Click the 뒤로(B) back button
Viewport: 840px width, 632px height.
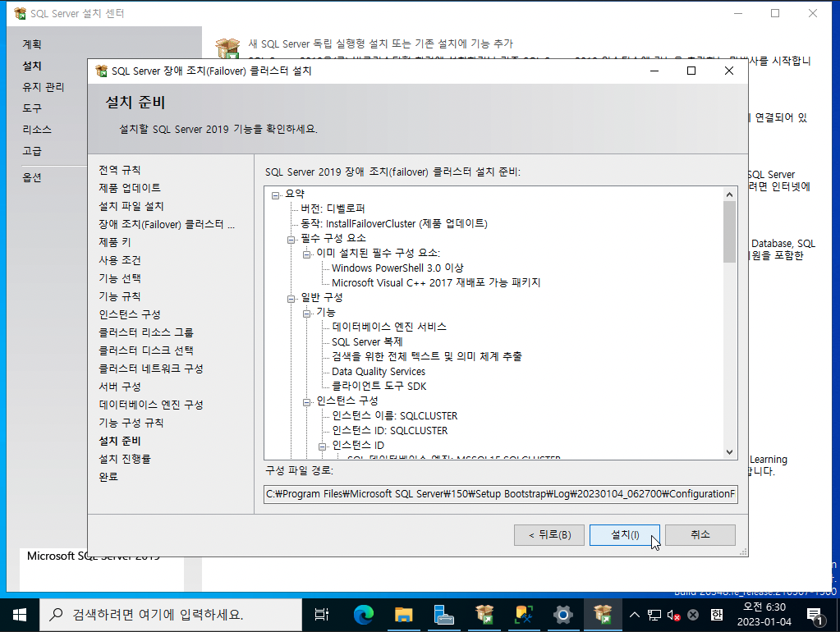pyautogui.click(x=549, y=534)
